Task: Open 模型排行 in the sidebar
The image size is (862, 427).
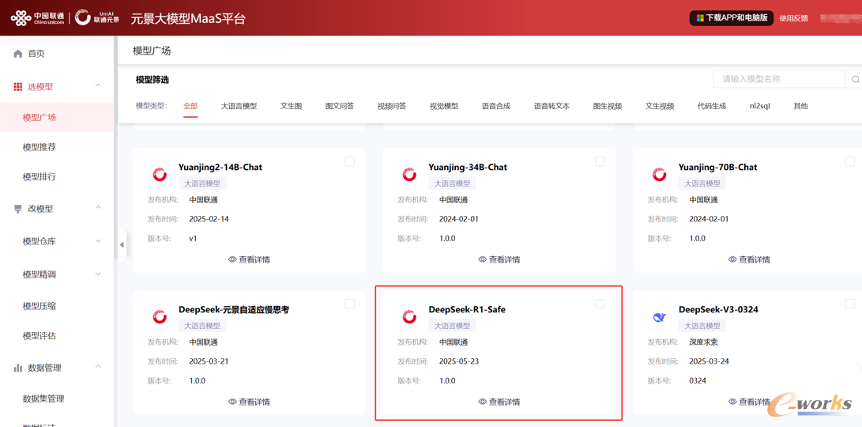Action: [x=39, y=177]
